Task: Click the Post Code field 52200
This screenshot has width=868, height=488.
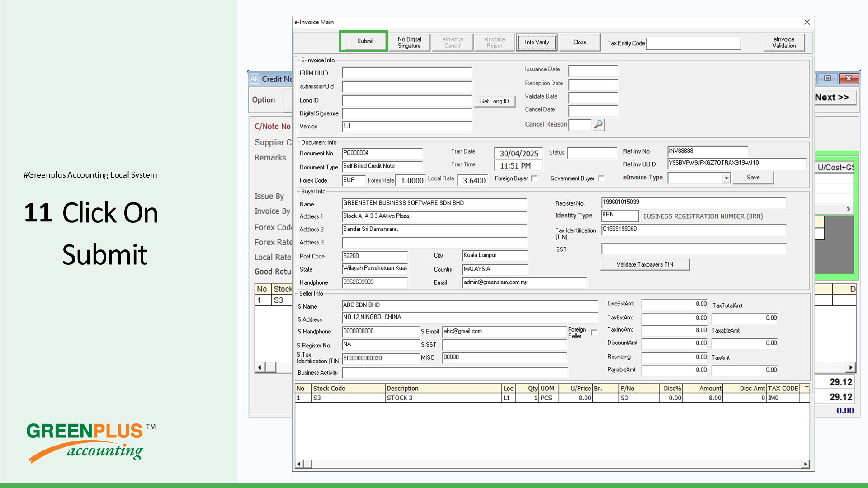Action: [x=374, y=256]
